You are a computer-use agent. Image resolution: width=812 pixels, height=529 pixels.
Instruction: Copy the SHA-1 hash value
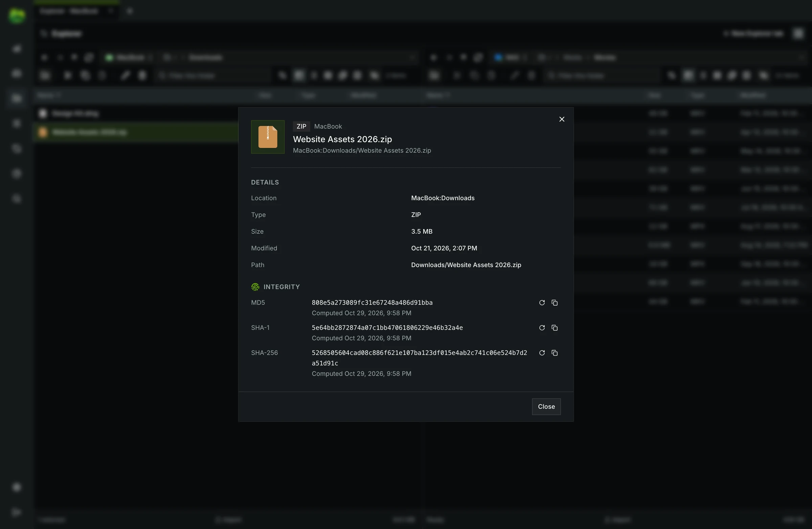(555, 328)
